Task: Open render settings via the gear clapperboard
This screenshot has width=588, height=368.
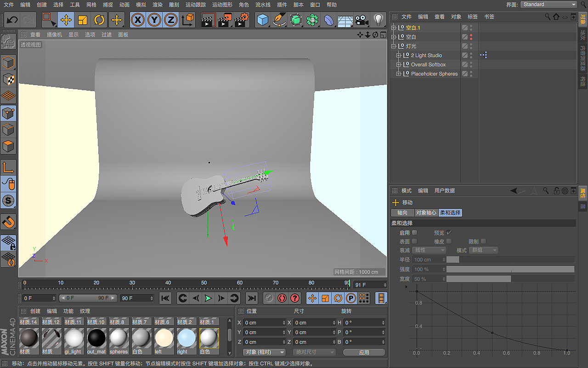Action: [242, 20]
